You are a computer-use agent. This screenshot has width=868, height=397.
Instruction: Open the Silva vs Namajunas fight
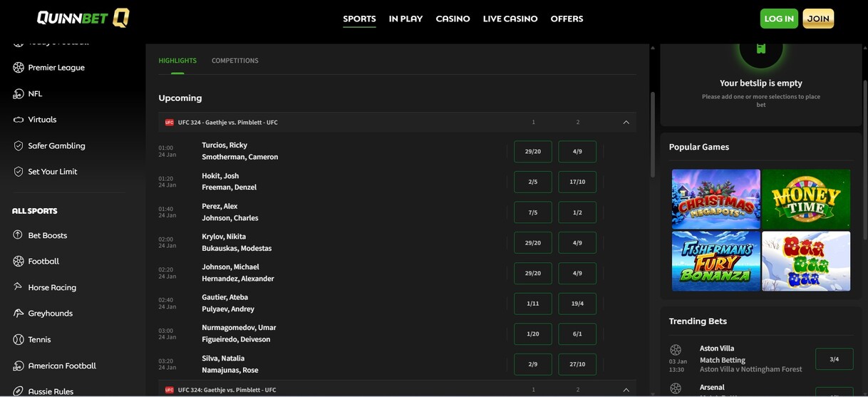(x=230, y=364)
